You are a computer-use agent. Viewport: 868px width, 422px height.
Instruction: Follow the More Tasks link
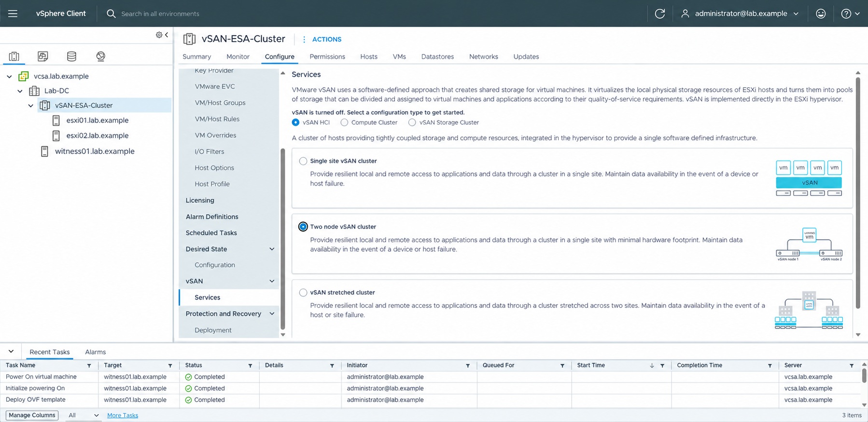tap(123, 415)
